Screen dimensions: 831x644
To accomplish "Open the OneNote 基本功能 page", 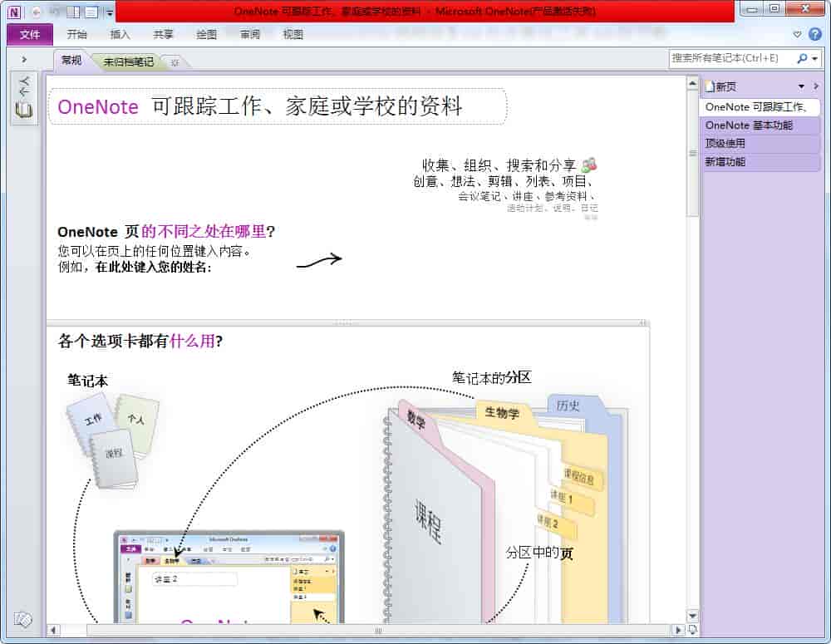I will click(x=749, y=125).
